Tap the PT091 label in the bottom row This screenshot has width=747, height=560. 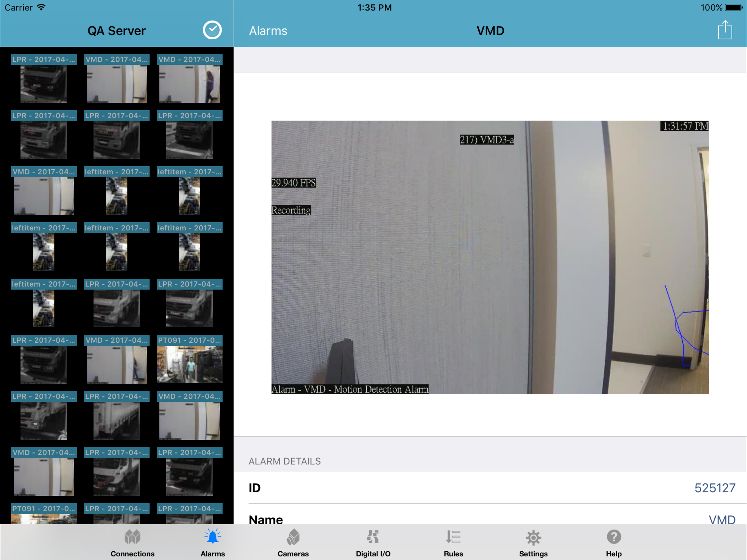(44, 508)
